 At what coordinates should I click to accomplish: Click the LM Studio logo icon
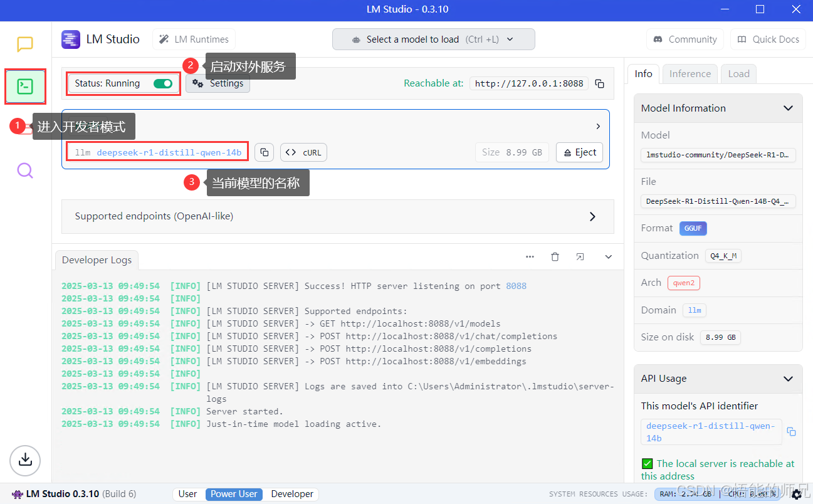tap(71, 39)
